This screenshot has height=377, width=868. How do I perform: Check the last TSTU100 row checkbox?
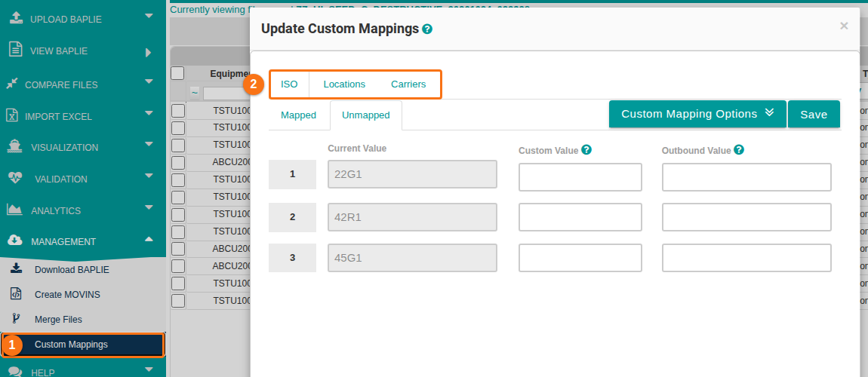pyautogui.click(x=177, y=301)
